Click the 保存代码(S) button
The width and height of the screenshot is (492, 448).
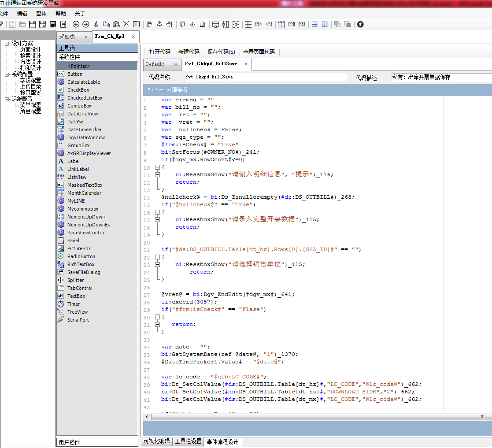point(221,52)
